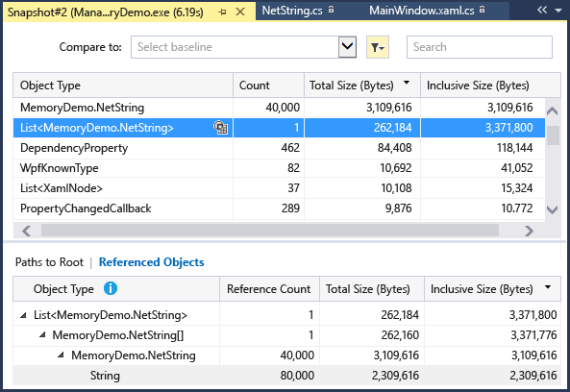The height and width of the screenshot is (392, 570).
Task: Click the sort arrow in lower Inclusive Size header
Action: click(x=548, y=287)
